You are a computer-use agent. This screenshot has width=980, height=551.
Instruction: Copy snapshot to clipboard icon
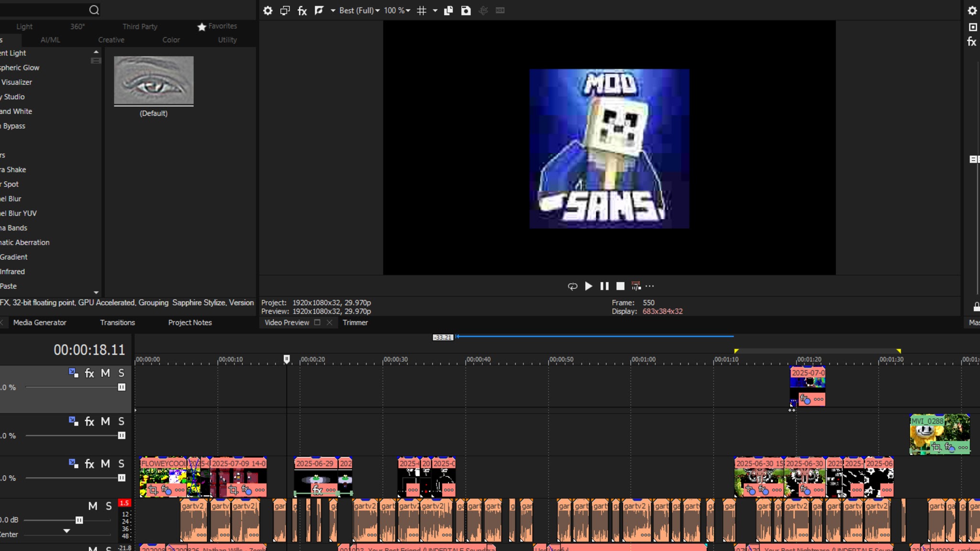click(448, 11)
